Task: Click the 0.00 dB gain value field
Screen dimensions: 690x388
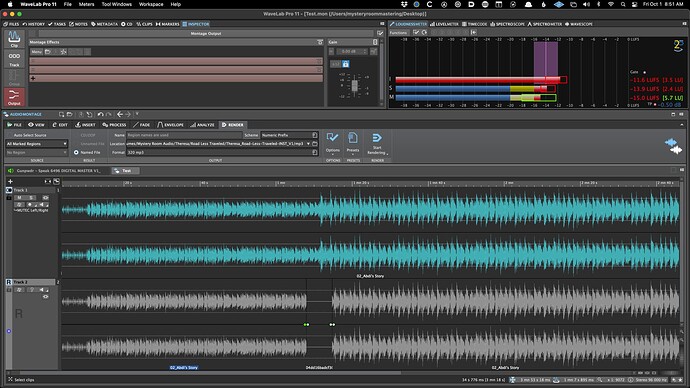Action: pyautogui.click(x=351, y=51)
